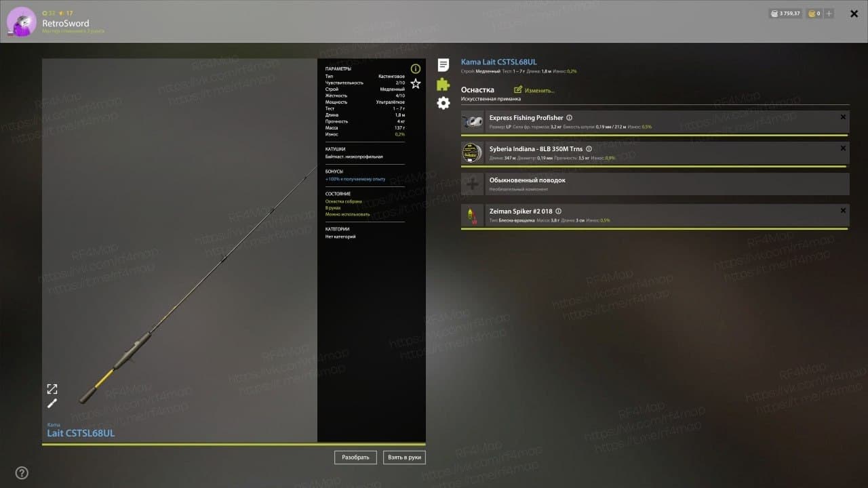This screenshot has width=868, height=488.
Task: Click the pencil rename icon
Action: pyautogui.click(x=52, y=403)
